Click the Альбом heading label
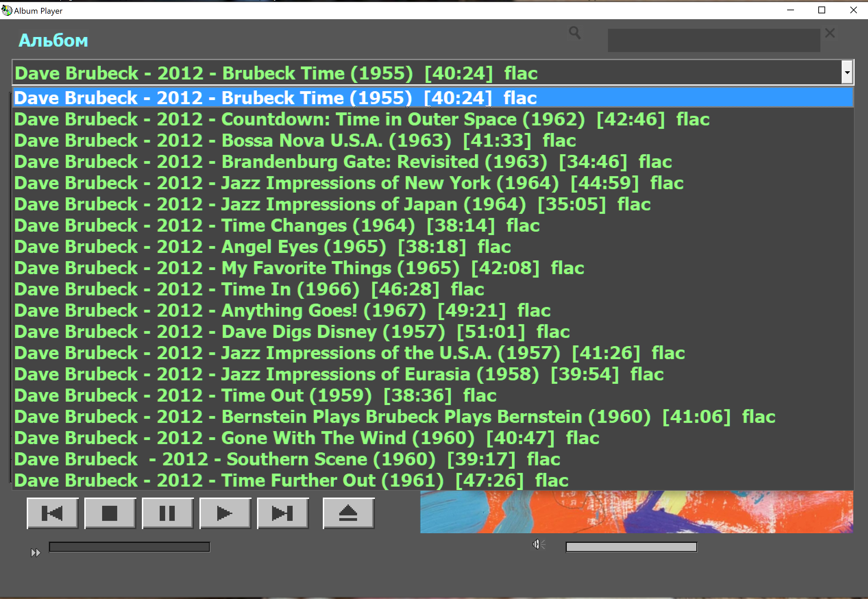Image resolution: width=868 pixels, height=599 pixels. [53, 40]
